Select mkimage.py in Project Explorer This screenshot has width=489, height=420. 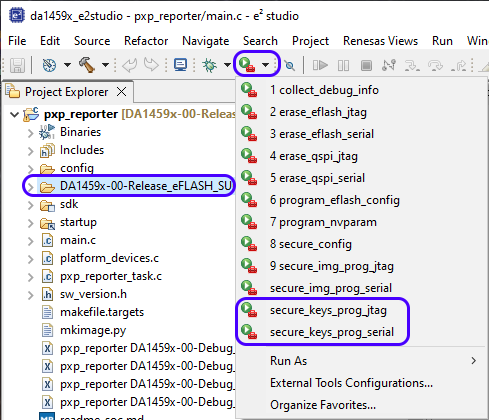point(93,330)
